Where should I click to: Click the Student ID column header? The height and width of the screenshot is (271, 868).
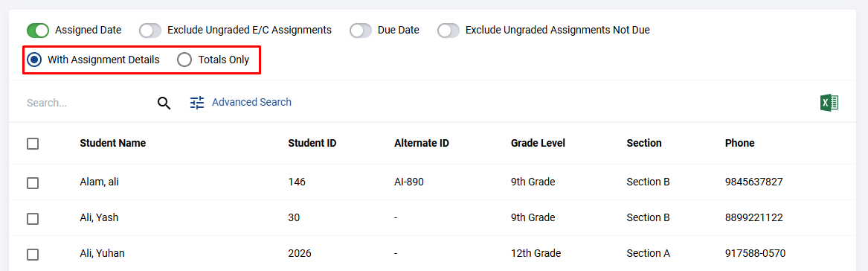click(x=312, y=143)
